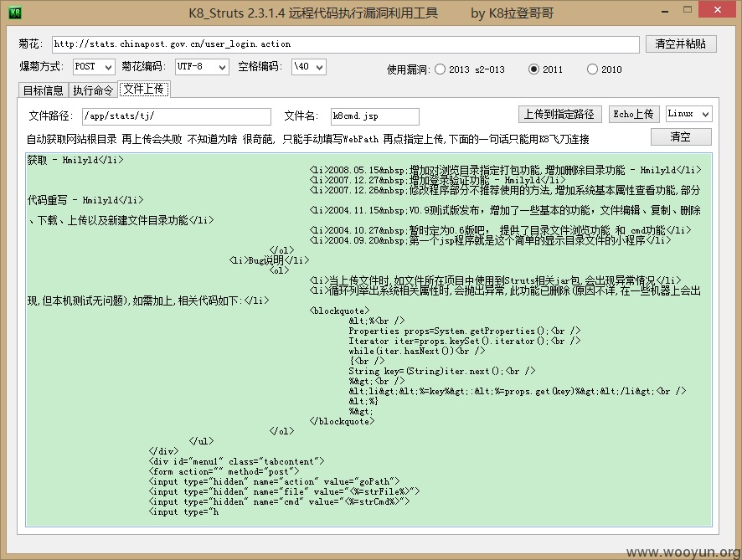The height and width of the screenshot is (560, 742).
Task: Click the '代码重写 - Hmilyld</li>' line
Action: [85, 200]
